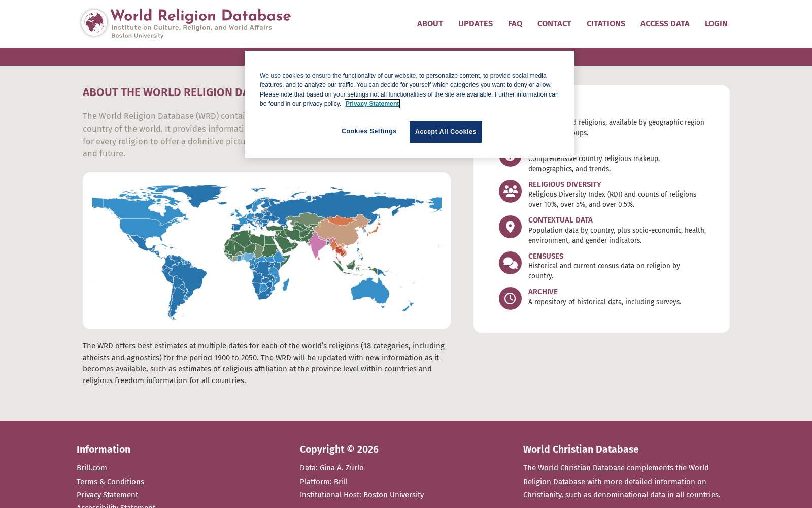
Task: Click the 'Copyright © 2026' footer heading
Action: click(339, 449)
